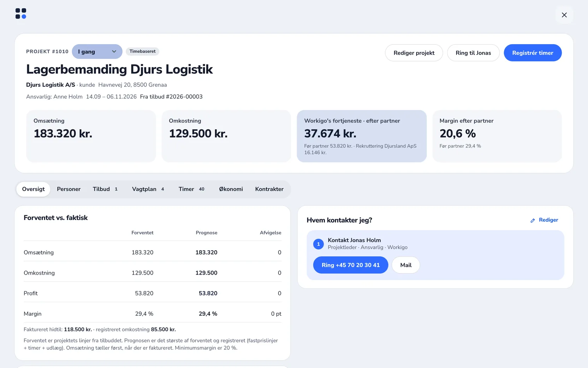Go to the Timer tab
588x368 pixels.
[191, 189]
